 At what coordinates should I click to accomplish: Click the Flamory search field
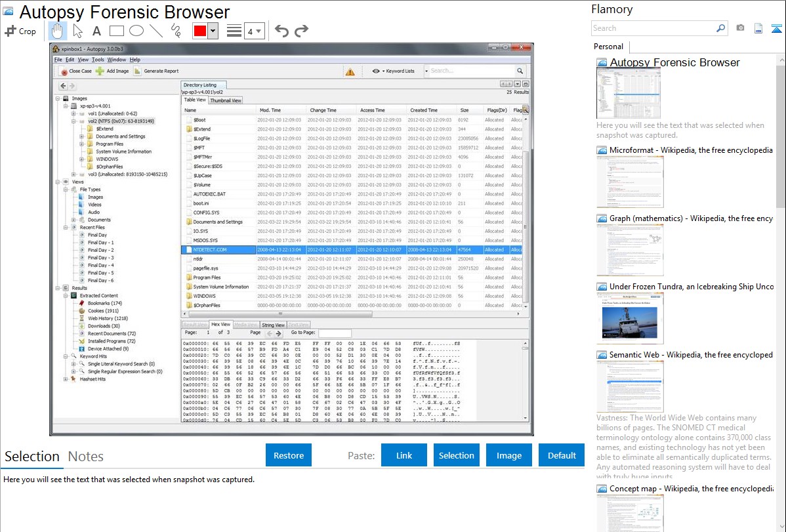[653, 28]
